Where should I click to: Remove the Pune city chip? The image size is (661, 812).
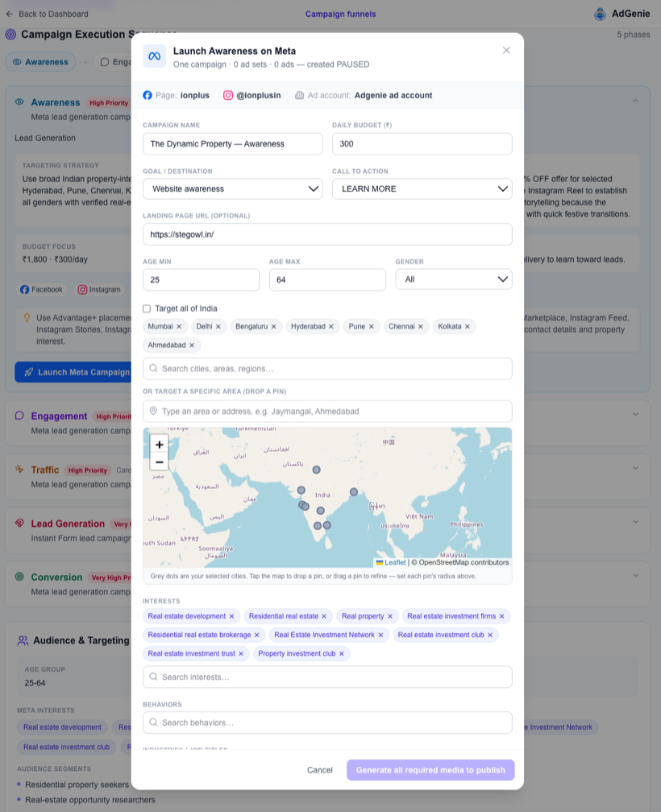point(372,327)
